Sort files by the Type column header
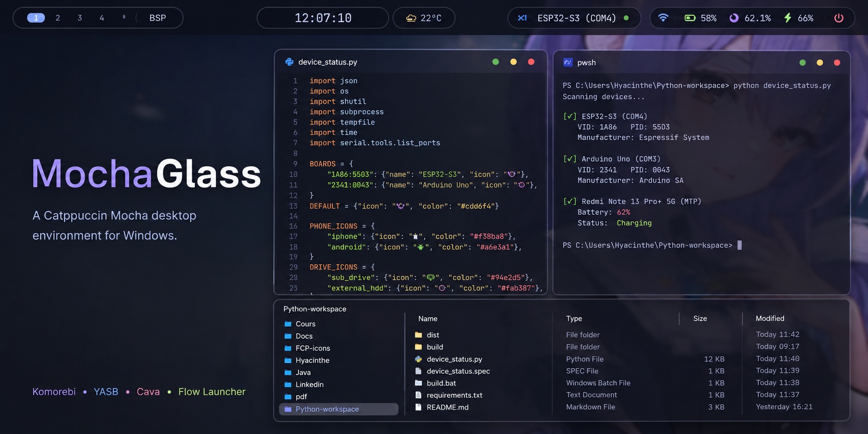 click(x=574, y=319)
